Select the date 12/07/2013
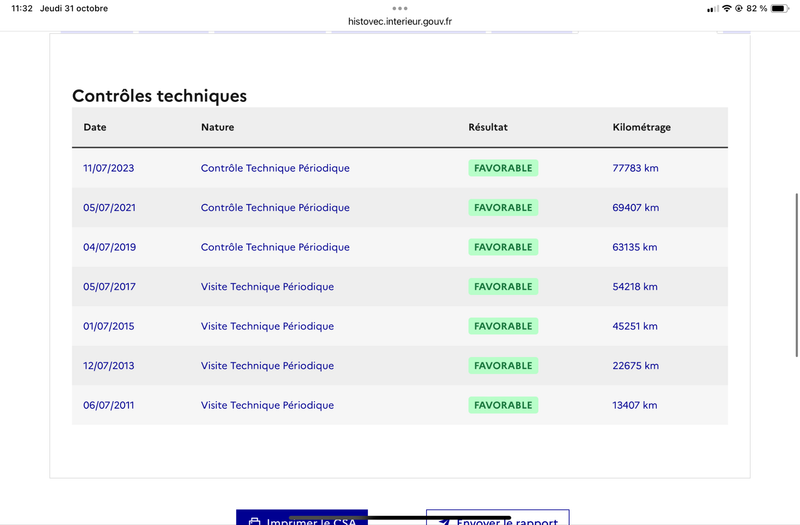Viewport: 800px width, 525px height. pyautogui.click(x=109, y=366)
